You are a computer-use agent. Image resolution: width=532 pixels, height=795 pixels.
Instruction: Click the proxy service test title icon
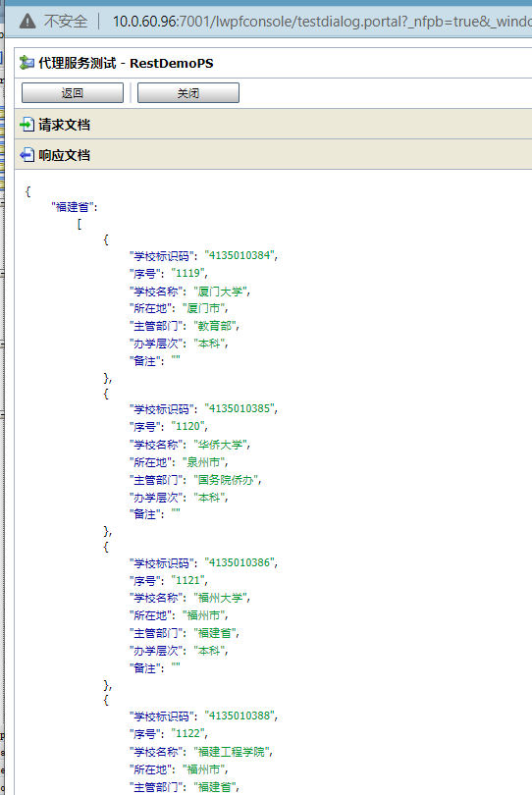(x=27, y=63)
